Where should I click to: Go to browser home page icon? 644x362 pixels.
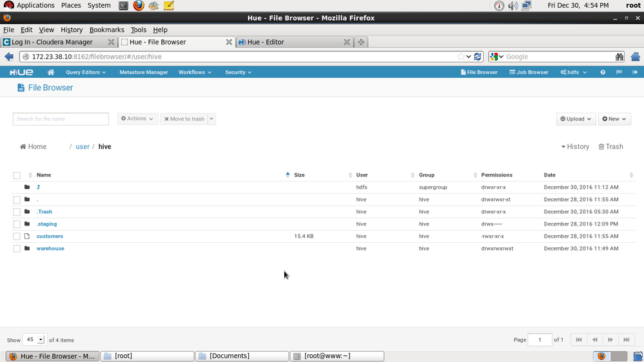(x=636, y=57)
